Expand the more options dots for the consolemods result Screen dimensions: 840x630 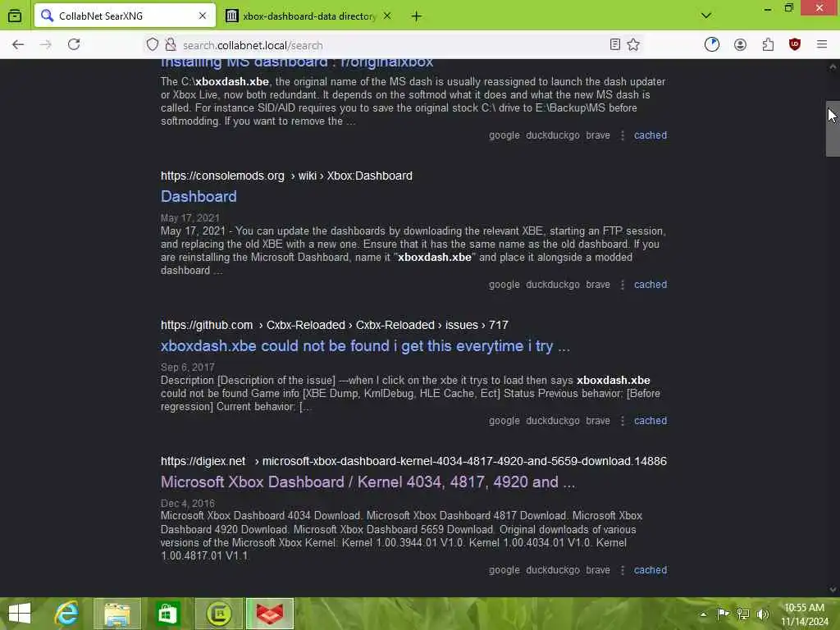(622, 285)
